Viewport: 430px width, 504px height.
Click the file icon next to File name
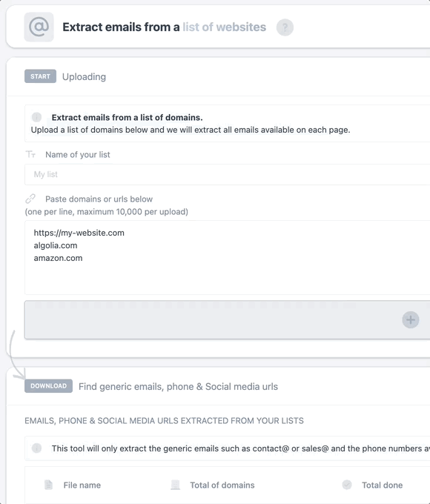point(48,485)
